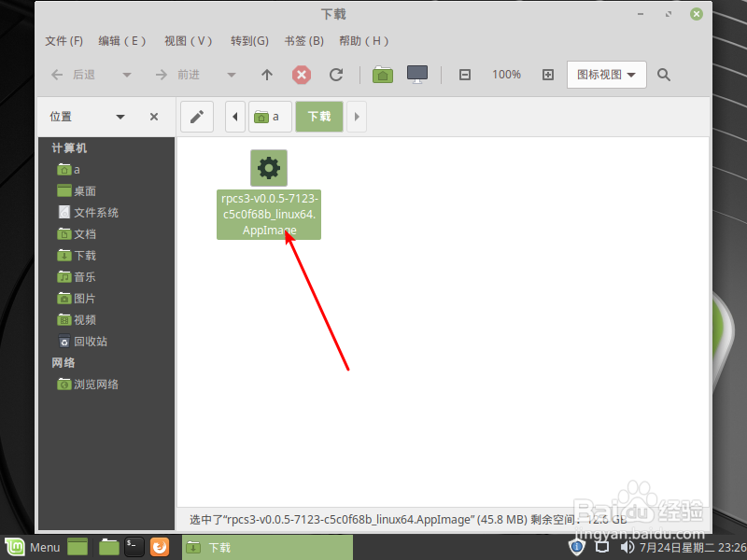Reset zoom via 100% label
This screenshot has height=560, width=747.
click(x=506, y=75)
